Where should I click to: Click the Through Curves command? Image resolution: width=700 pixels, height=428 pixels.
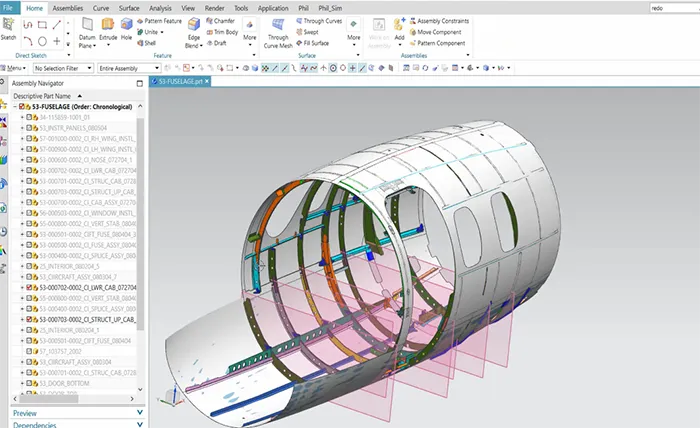tap(319, 21)
